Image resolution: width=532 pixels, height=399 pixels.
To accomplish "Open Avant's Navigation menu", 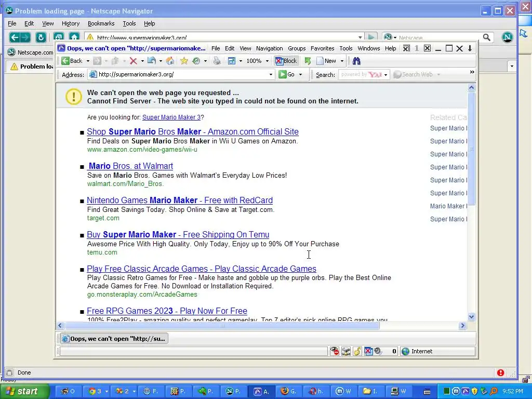I will (x=270, y=48).
